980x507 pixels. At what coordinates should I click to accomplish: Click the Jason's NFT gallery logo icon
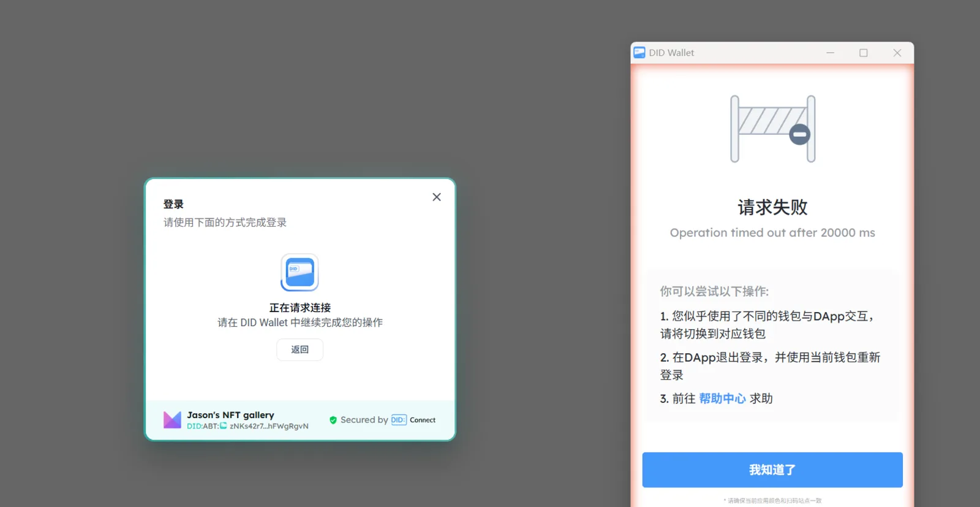172,420
